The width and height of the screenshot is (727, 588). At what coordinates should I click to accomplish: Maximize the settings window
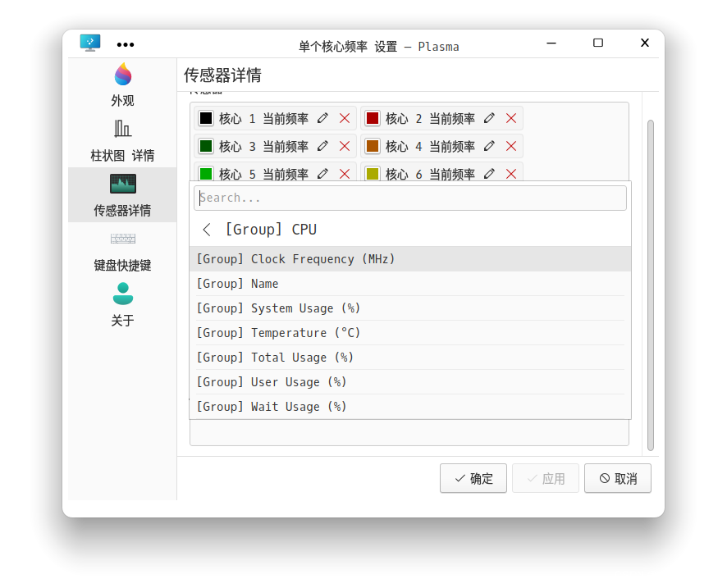point(598,43)
